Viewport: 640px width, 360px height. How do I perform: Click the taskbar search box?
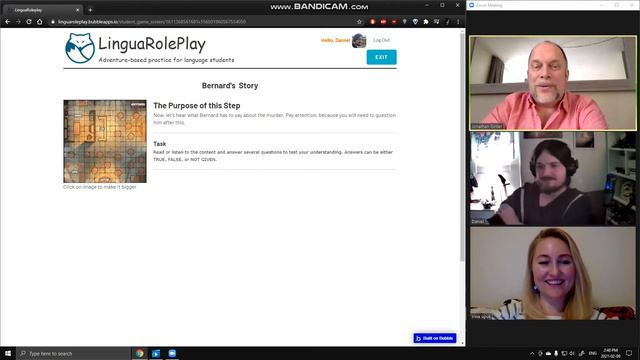(x=73, y=353)
